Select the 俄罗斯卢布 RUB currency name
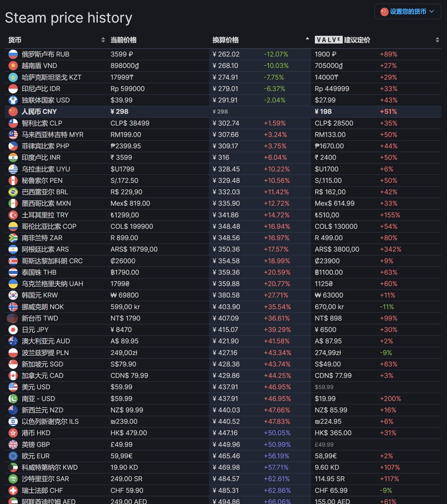447x504 pixels. tap(45, 54)
